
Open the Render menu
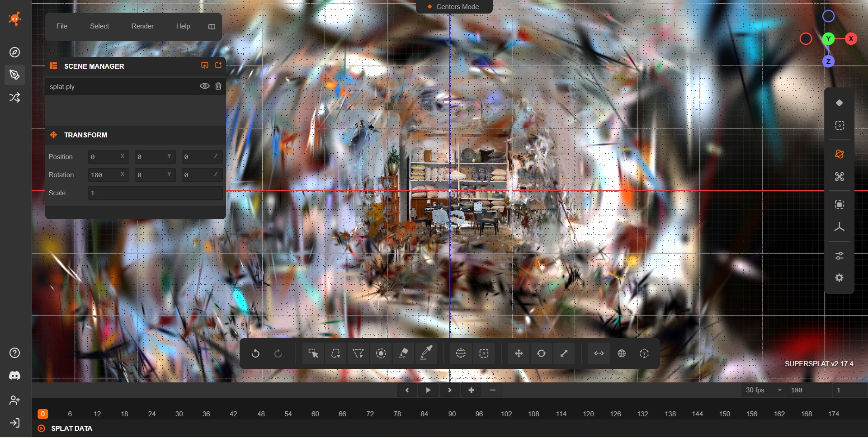(142, 26)
